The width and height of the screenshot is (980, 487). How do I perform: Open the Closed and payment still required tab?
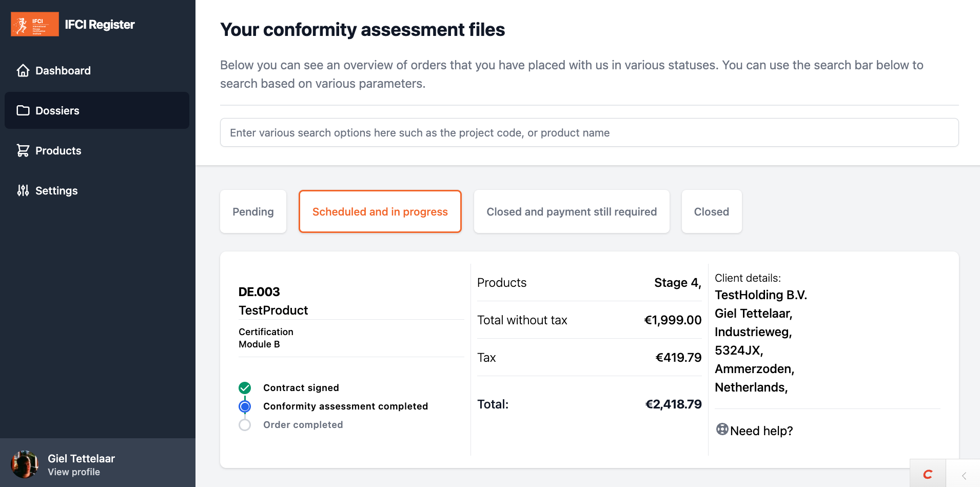(572, 211)
